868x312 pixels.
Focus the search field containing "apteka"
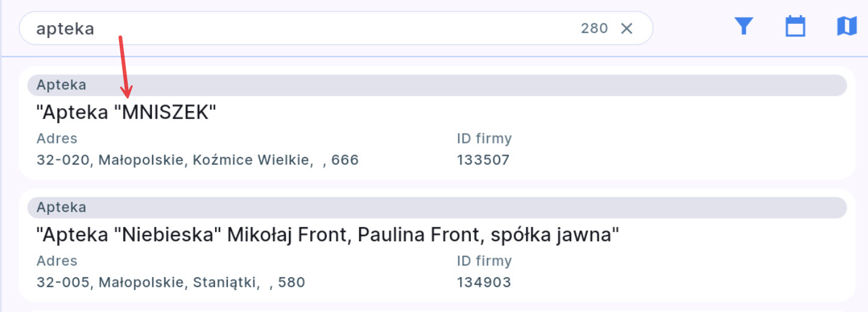click(293, 28)
